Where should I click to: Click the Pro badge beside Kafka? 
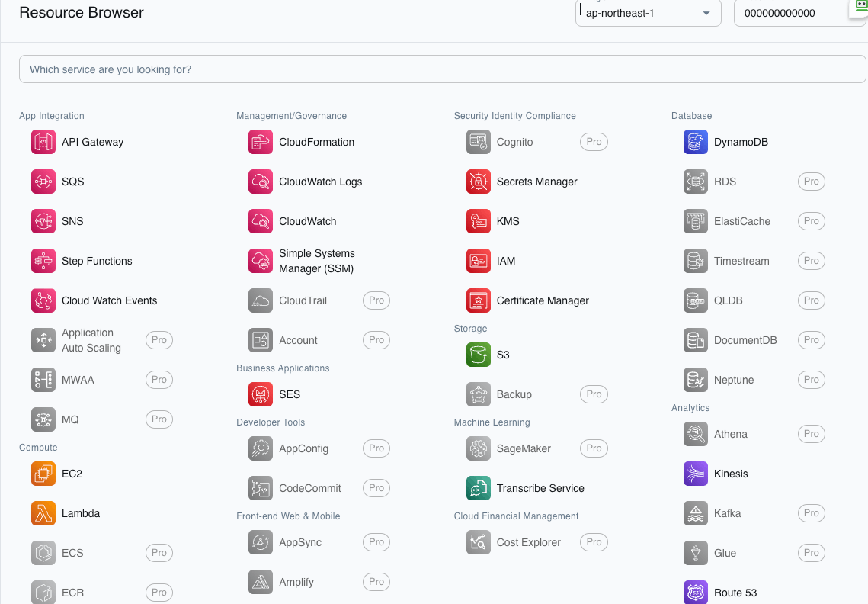tap(812, 513)
